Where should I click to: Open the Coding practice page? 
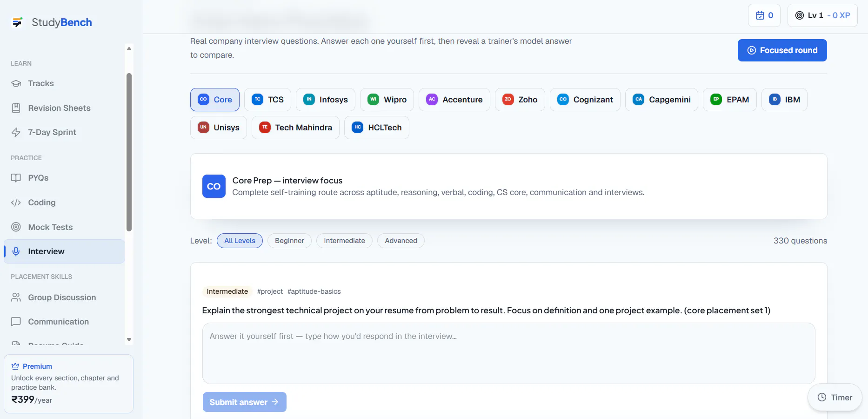(x=64, y=203)
